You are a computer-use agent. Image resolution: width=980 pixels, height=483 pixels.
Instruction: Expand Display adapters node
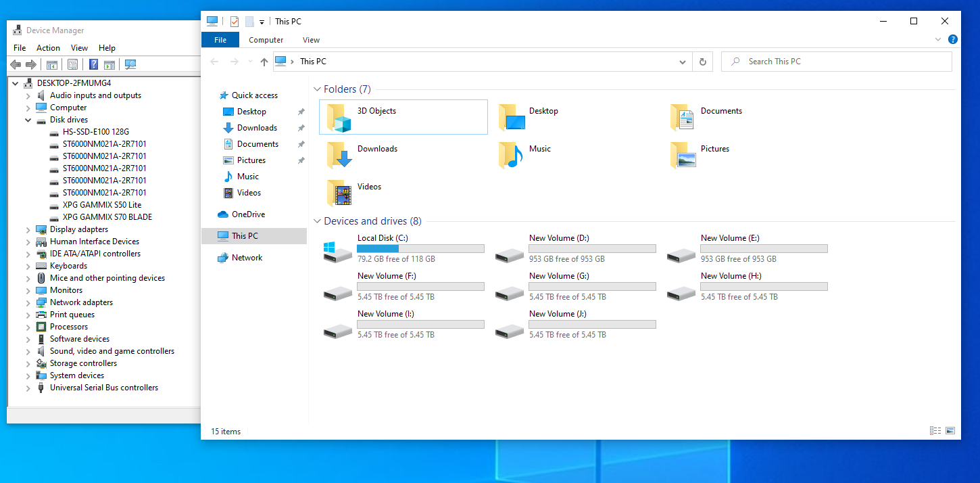(28, 229)
